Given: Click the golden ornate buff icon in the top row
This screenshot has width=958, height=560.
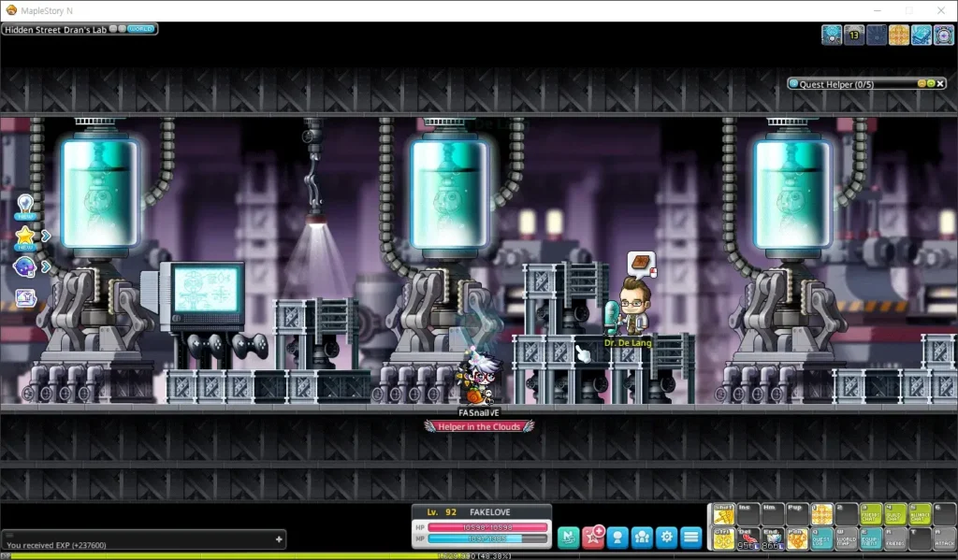Looking at the screenshot, I should [899, 35].
